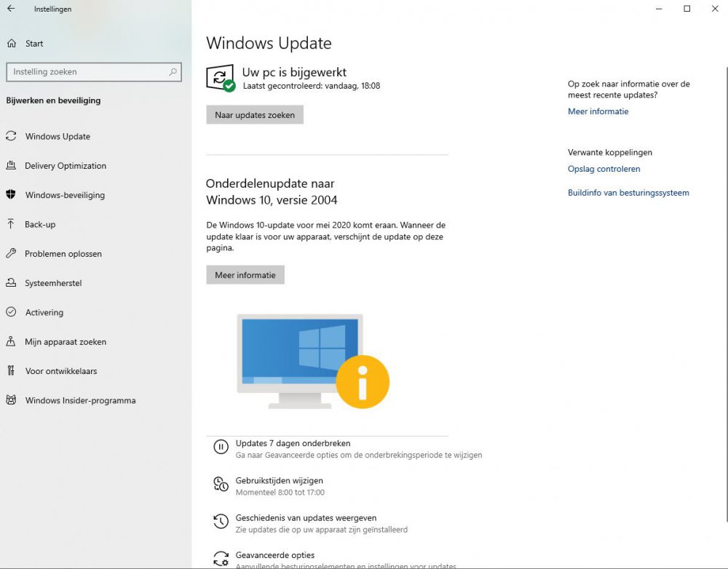
Task: Click the history icon for Geschiedenis van updates
Action: tap(221, 521)
